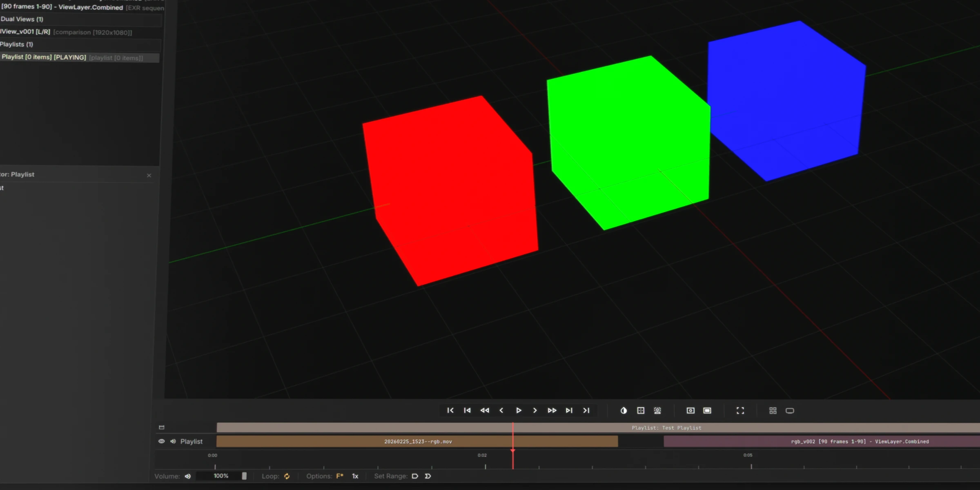Click the F* frame options selector

(339, 476)
